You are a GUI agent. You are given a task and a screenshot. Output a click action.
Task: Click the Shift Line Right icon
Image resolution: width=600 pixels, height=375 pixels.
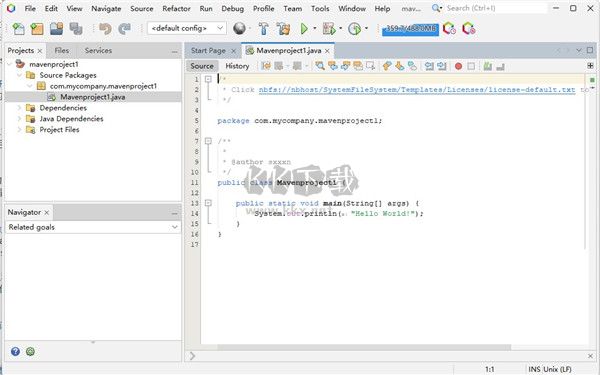click(x=442, y=66)
